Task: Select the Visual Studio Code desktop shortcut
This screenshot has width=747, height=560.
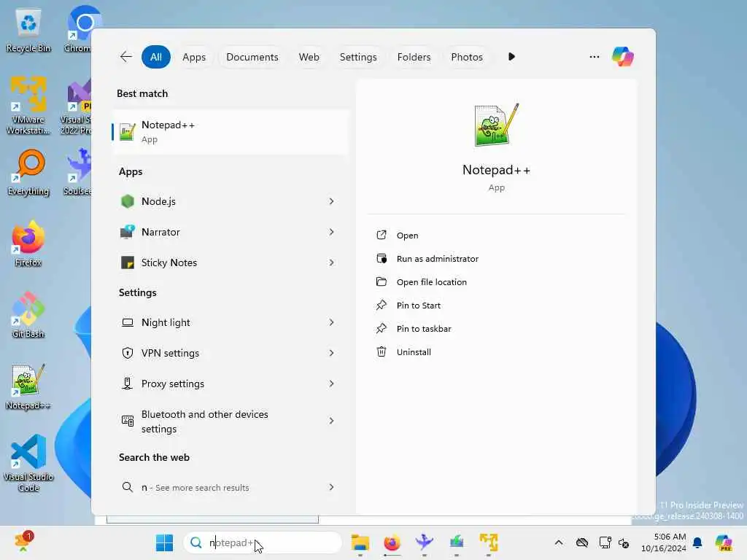Action: click(28, 463)
